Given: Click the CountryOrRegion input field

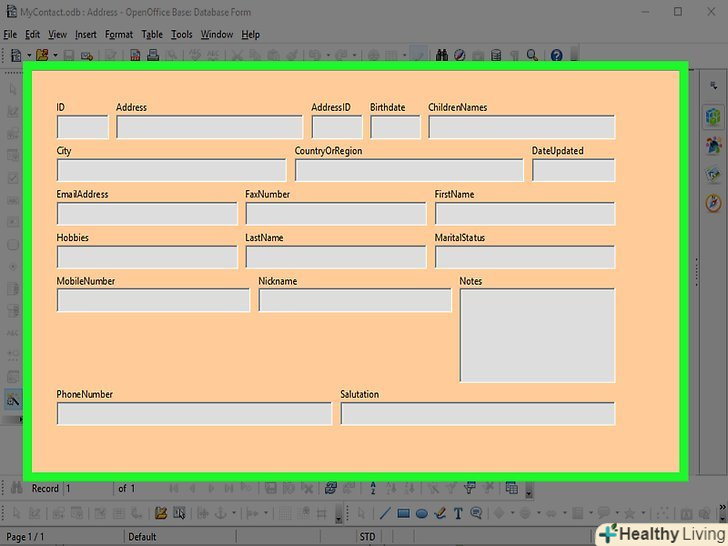Looking at the screenshot, I should [409, 170].
